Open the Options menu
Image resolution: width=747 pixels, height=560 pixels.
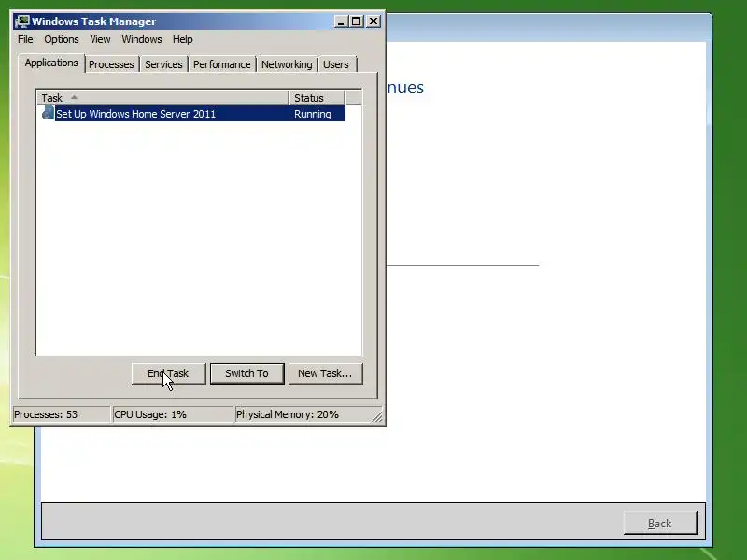(x=62, y=39)
